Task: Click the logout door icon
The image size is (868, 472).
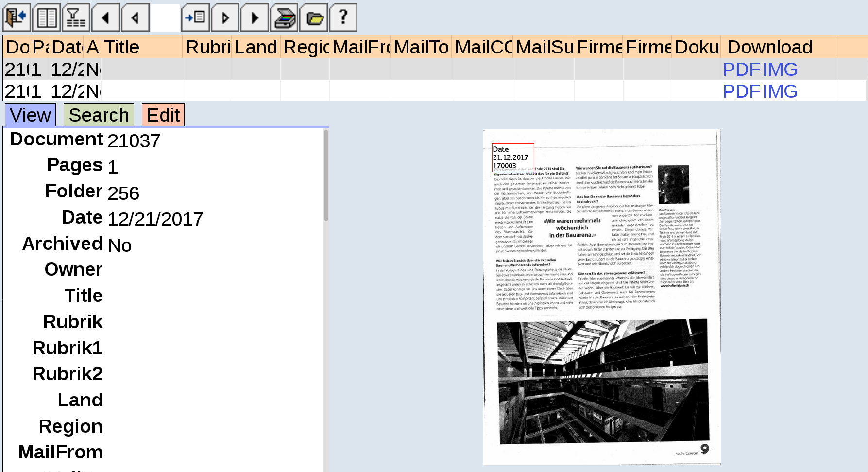Action: coord(17,18)
